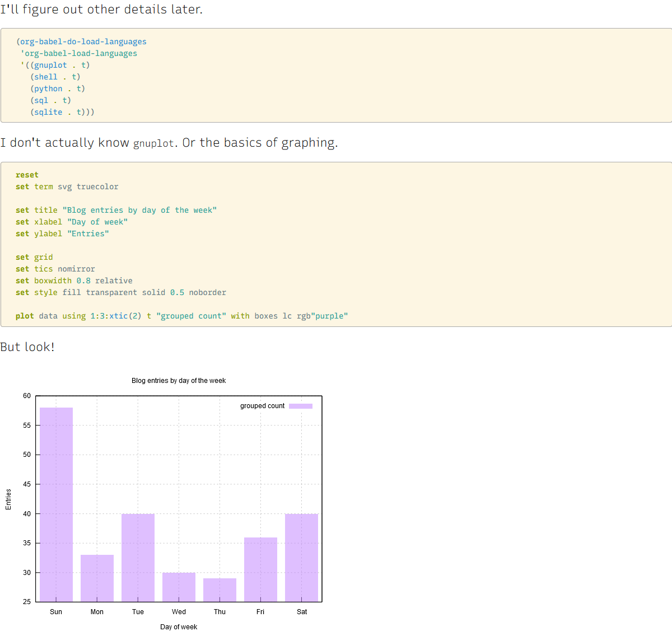Click the Fri bar in the chart
Viewport: 672px width, 636px height.
[x=260, y=569]
